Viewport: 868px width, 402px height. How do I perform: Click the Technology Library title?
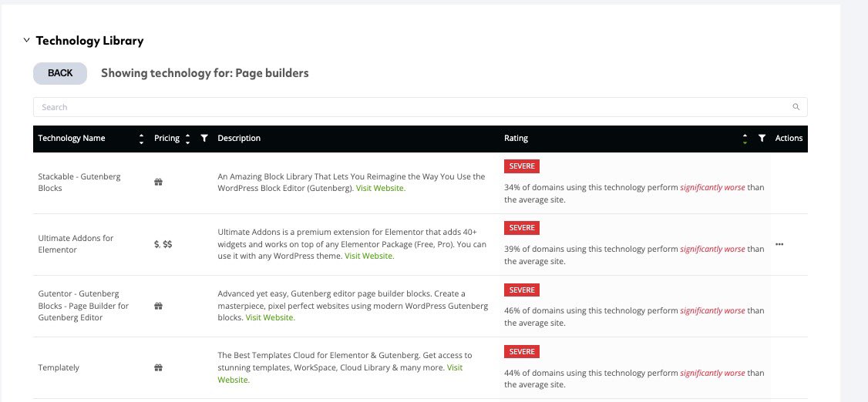pyautogui.click(x=89, y=40)
